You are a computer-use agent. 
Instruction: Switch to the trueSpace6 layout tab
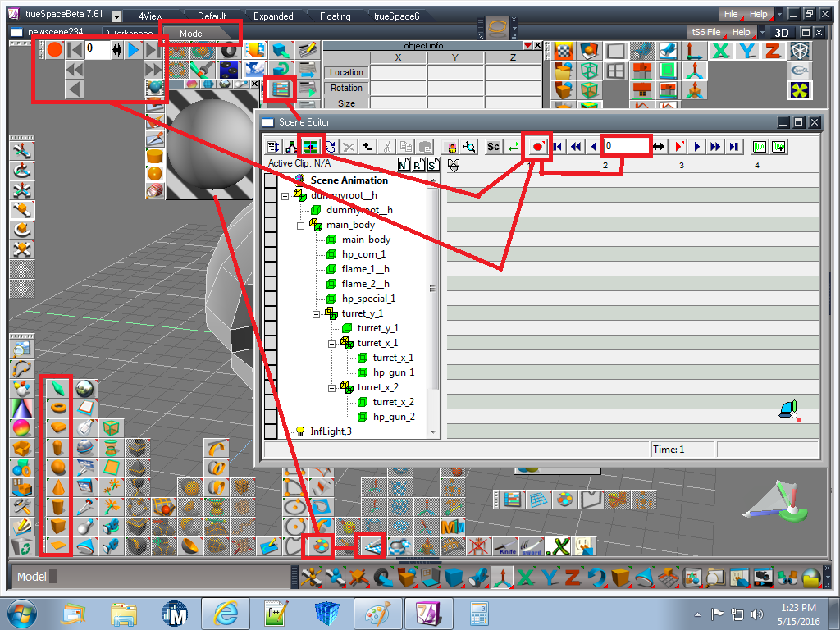click(397, 16)
